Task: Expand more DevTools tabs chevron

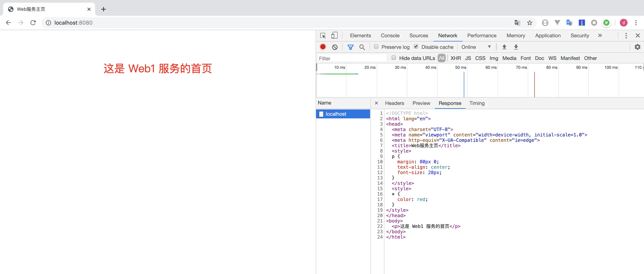Action: click(x=600, y=36)
